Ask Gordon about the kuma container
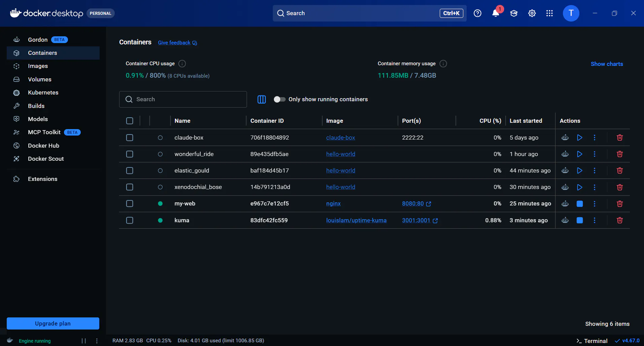Image resolution: width=644 pixels, height=346 pixels. [x=565, y=220]
